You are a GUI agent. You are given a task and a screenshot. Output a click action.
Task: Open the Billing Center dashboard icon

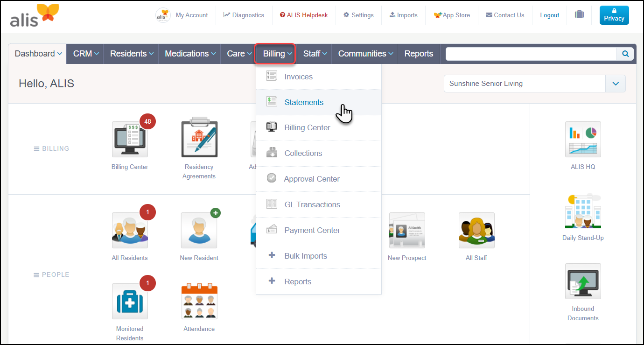pyautogui.click(x=130, y=139)
